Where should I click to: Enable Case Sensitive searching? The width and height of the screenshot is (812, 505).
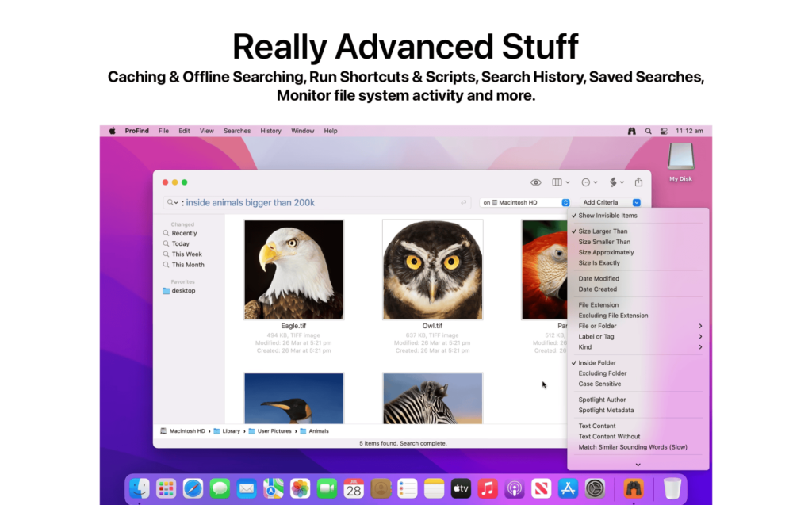[x=599, y=384]
